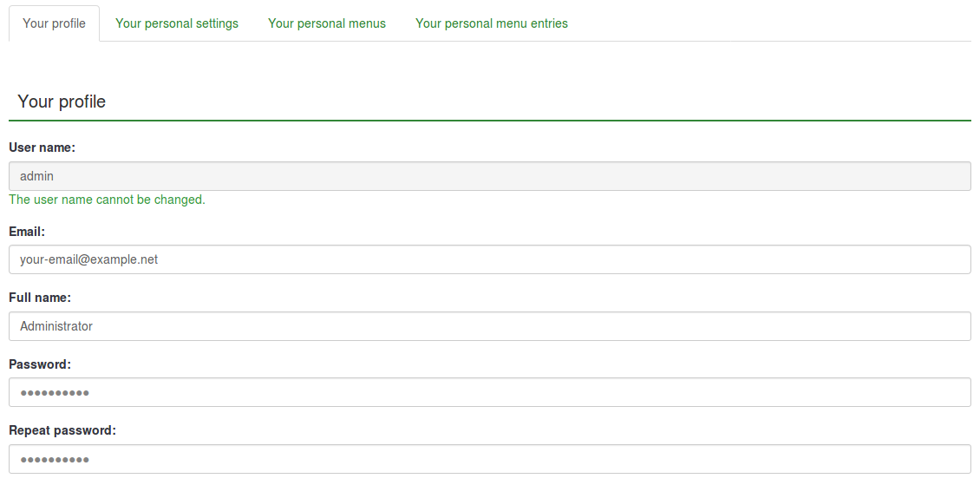Image resolution: width=980 pixels, height=485 pixels.
Task: Click the "Full name:" label
Action: (x=40, y=298)
